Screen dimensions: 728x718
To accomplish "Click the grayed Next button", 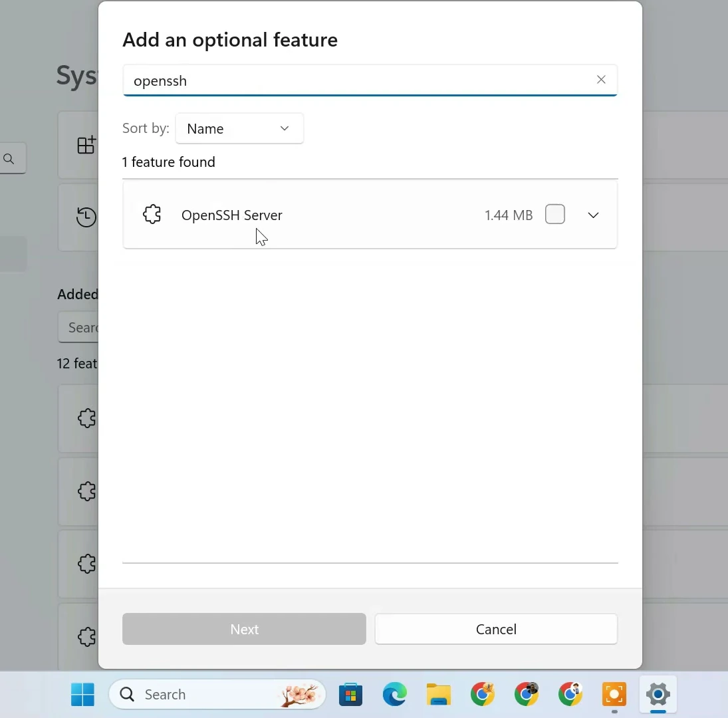I will (244, 629).
